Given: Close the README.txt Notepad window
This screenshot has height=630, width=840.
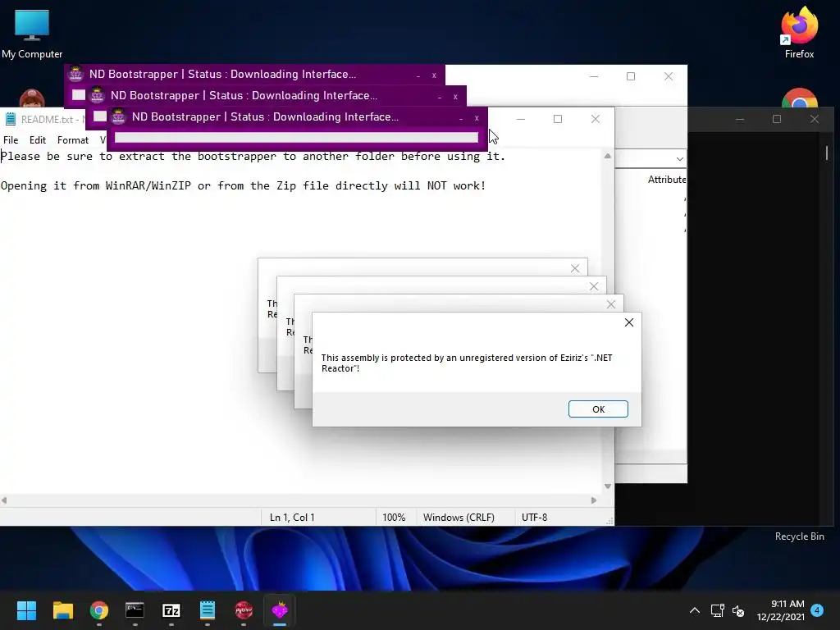Looking at the screenshot, I should click(x=596, y=119).
